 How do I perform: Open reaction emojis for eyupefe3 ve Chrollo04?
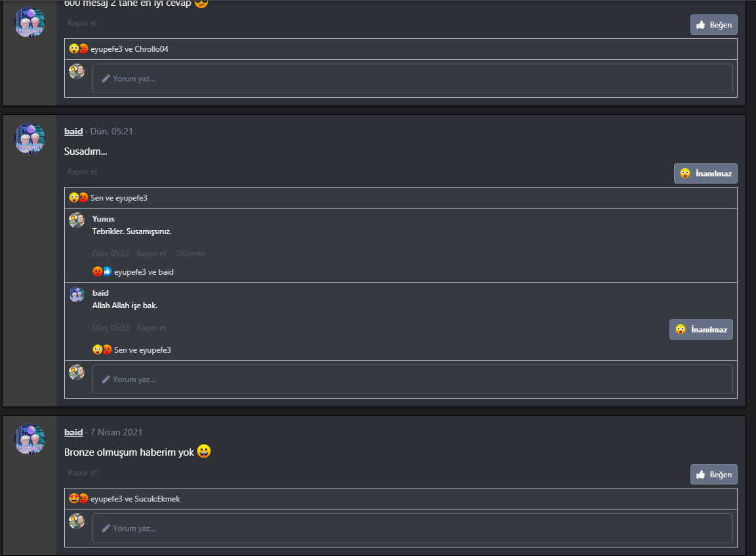point(119,49)
